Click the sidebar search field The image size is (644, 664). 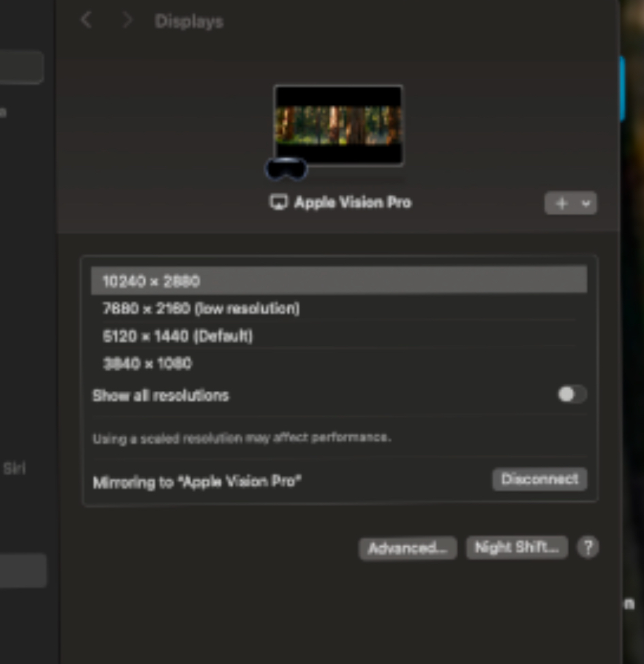pos(21,67)
